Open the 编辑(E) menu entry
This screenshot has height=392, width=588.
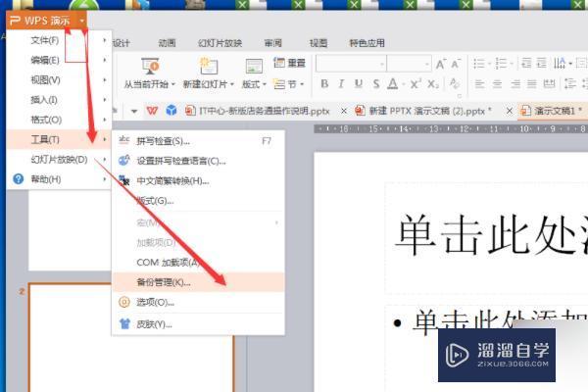pyautogui.click(x=59, y=60)
